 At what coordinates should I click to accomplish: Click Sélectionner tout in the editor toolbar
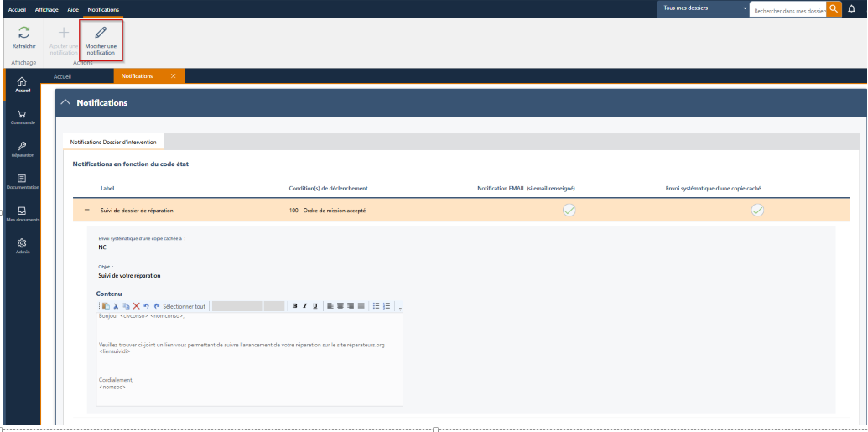coord(184,306)
